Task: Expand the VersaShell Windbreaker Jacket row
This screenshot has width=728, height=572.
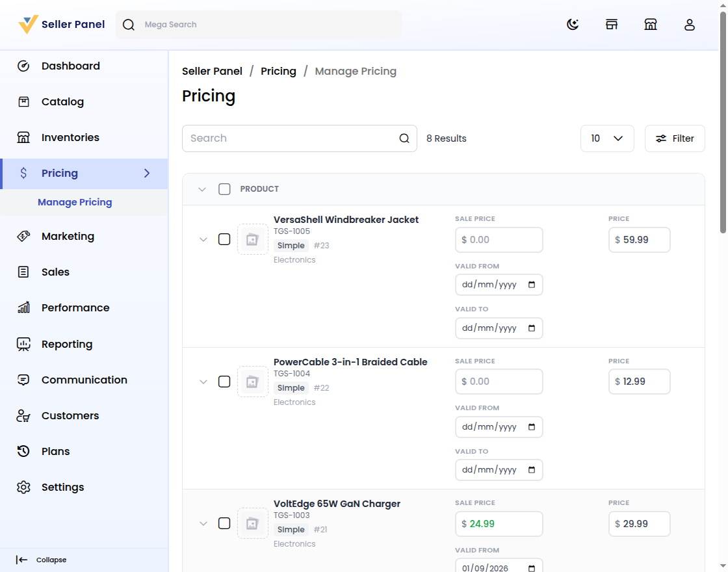Action: tap(203, 240)
